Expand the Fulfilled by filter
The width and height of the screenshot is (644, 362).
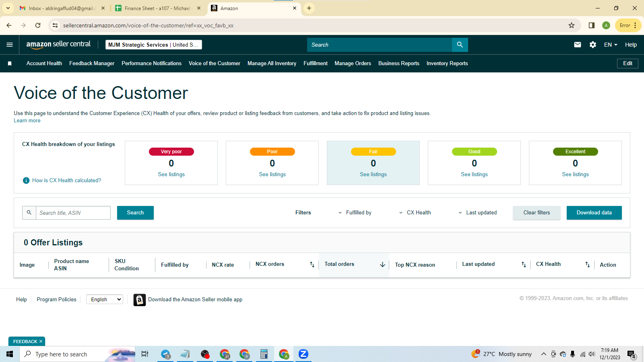[x=355, y=213]
